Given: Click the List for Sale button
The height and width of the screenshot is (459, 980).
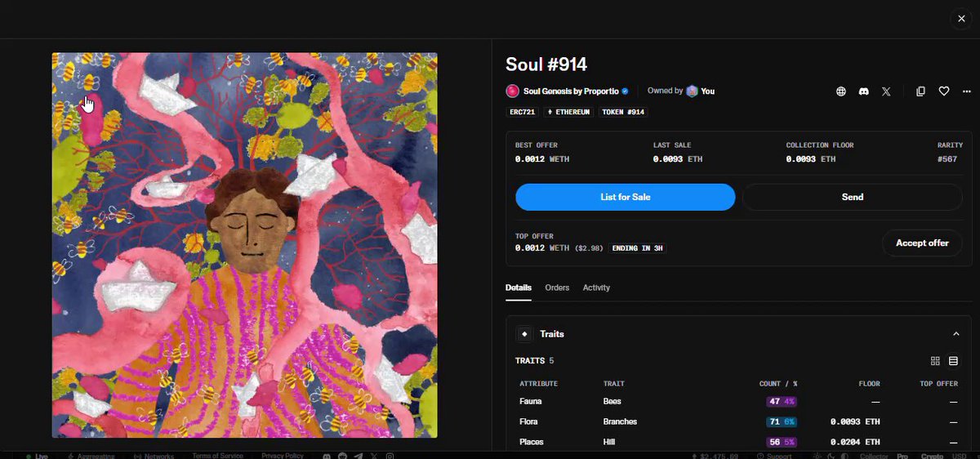Looking at the screenshot, I should [626, 197].
